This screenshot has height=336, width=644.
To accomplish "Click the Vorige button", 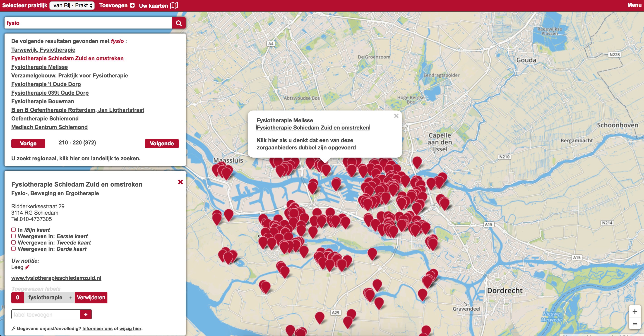I will [28, 144].
